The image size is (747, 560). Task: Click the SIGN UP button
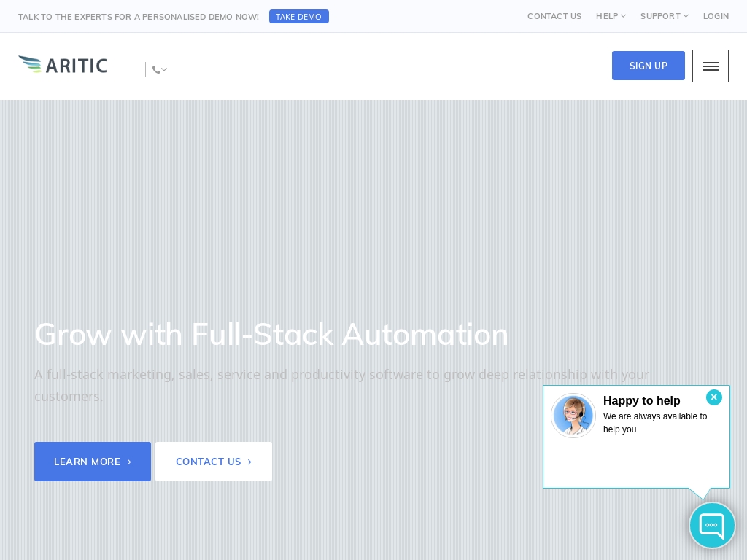pos(648,66)
